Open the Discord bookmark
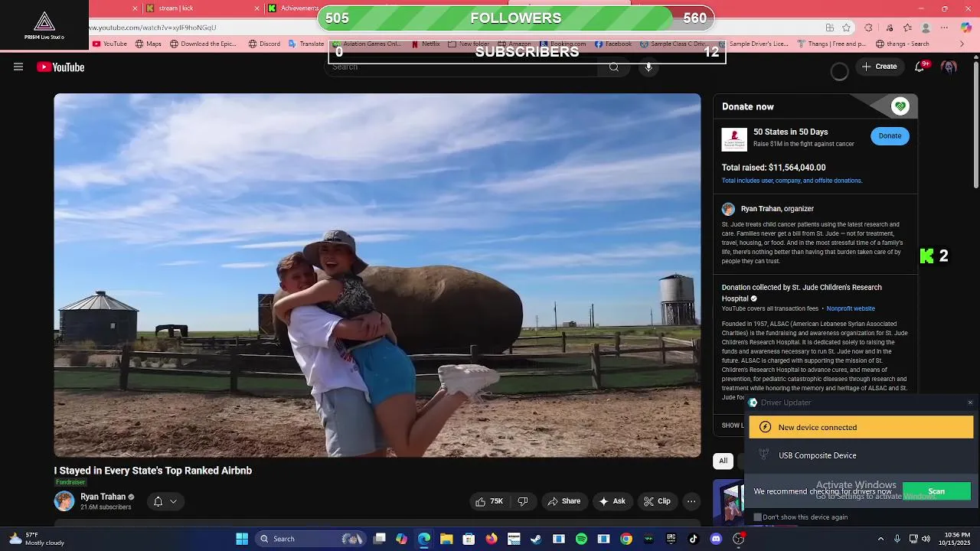Viewport: 980px width, 551px height. tap(264, 44)
